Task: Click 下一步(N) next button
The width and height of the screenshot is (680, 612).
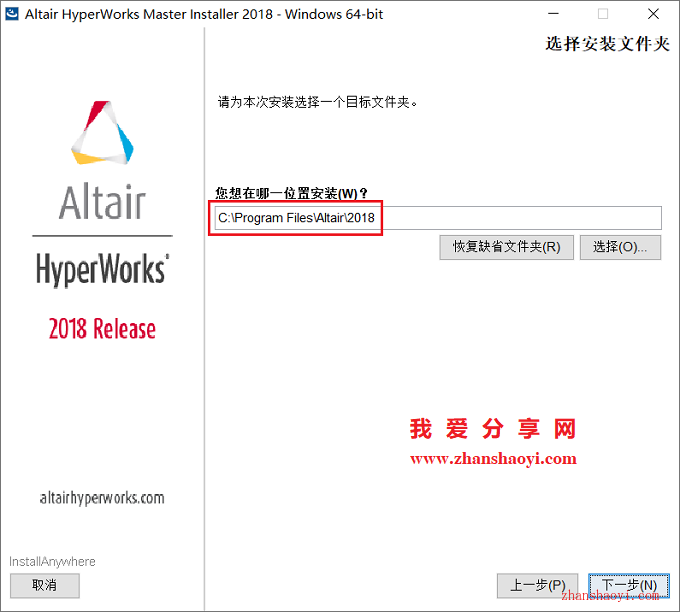Action: (629, 586)
